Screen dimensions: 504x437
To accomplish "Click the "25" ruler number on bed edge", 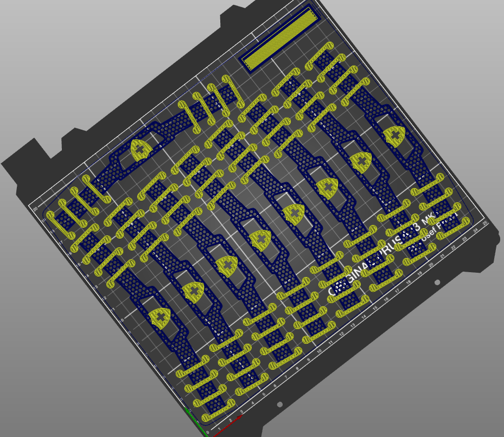I will [x=486, y=222].
